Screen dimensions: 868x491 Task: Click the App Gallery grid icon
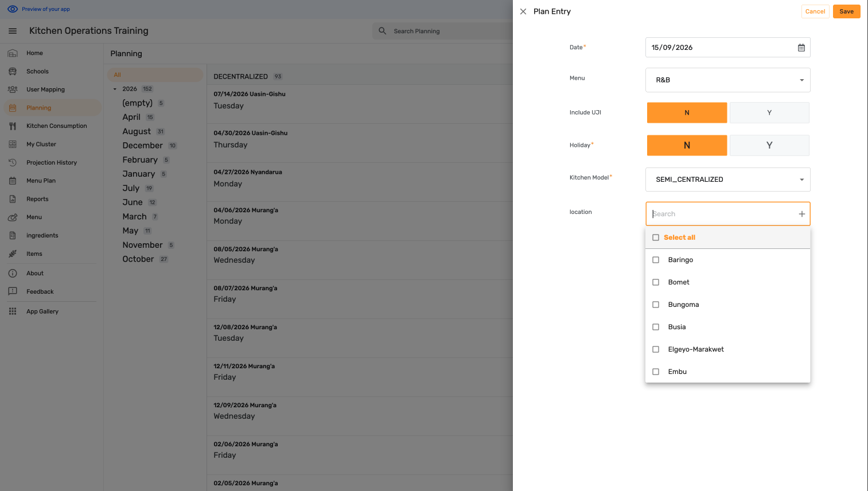(x=13, y=311)
